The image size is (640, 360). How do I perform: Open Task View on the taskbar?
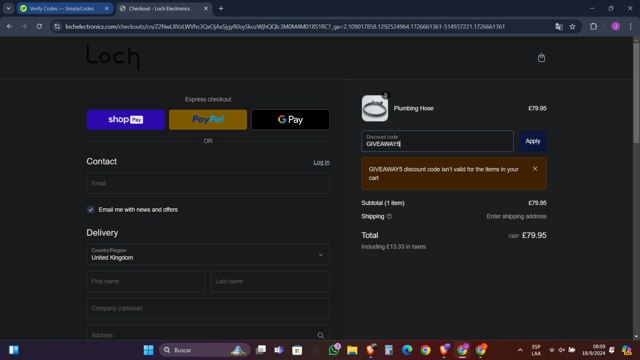(260, 350)
